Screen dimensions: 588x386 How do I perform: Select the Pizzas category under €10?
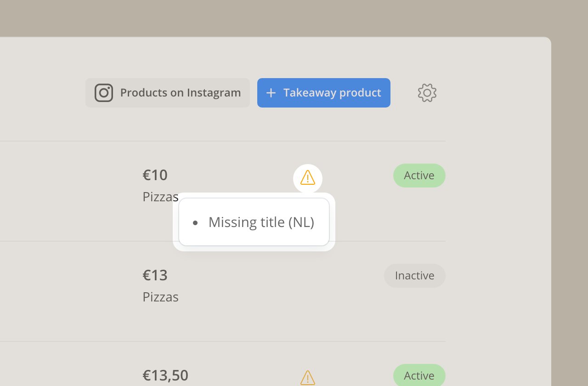(160, 197)
